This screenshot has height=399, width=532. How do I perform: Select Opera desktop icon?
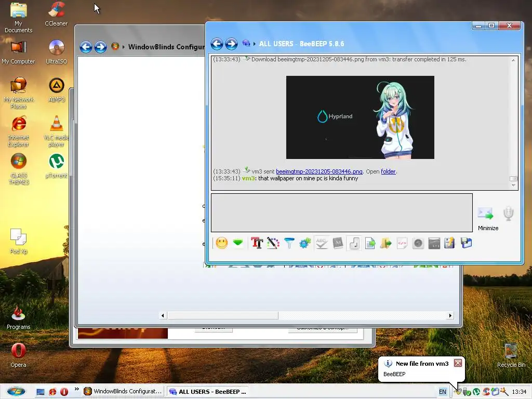(x=18, y=355)
